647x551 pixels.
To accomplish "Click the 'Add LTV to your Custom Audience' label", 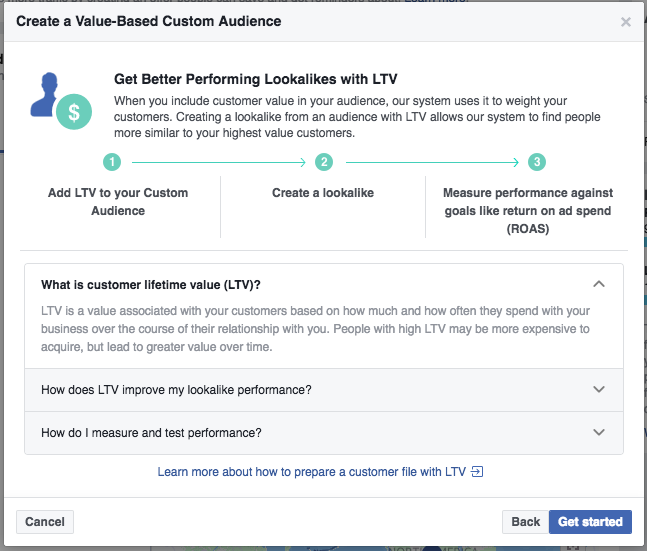I will pos(118,202).
